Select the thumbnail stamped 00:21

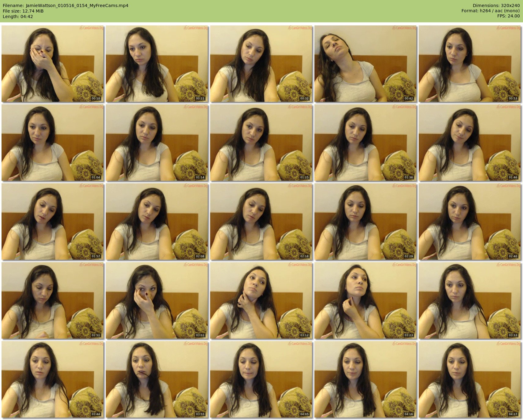click(x=157, y=64)
